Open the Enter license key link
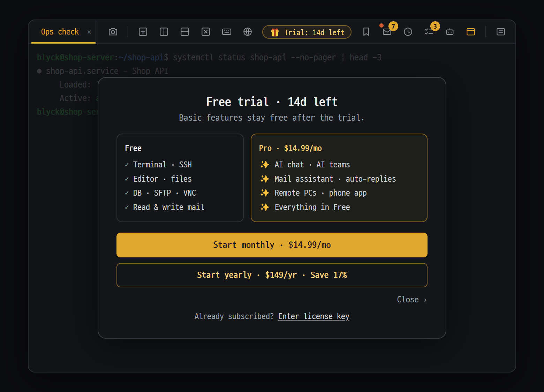Image resolution: width=544 pixels, height=392 pixels. (x=314, y=316)
